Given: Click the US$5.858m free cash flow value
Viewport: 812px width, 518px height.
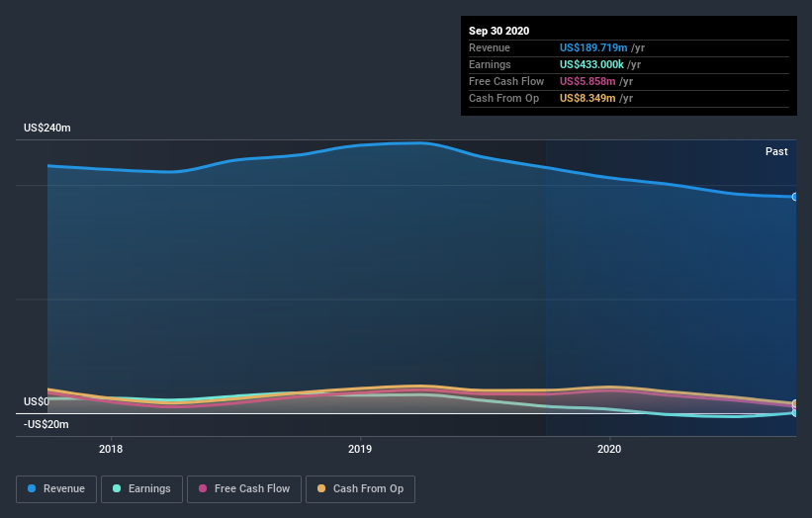Looking at the screenshot, I should (587, 81).
